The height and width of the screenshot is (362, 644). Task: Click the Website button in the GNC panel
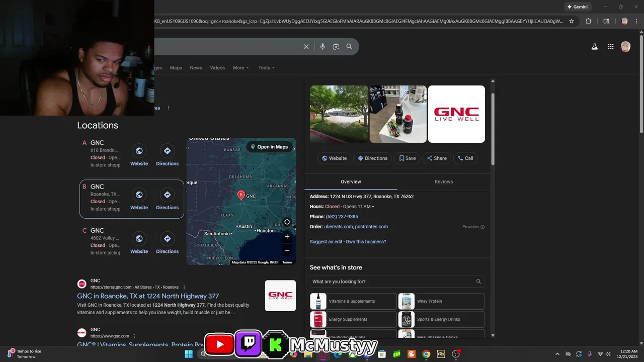pos(334,158)
